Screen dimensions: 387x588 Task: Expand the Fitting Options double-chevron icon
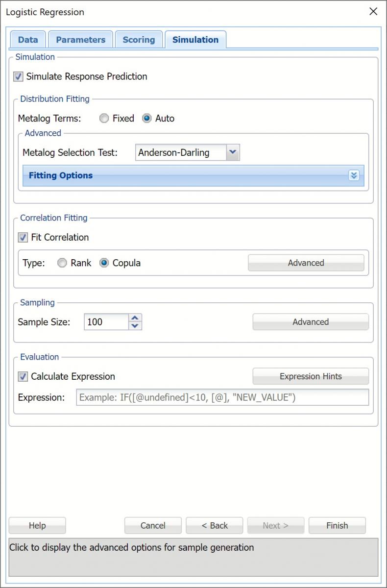[354, 175]
